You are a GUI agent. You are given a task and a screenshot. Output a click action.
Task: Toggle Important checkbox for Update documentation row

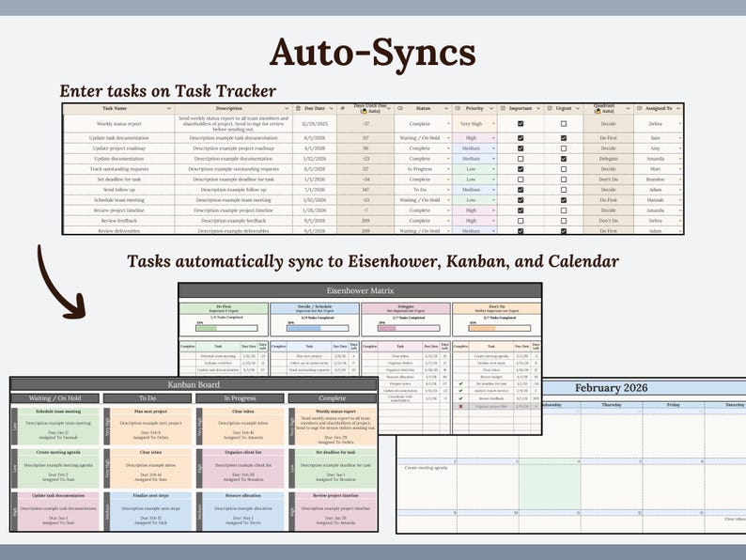pyautogui.click(x=521, y=159)
